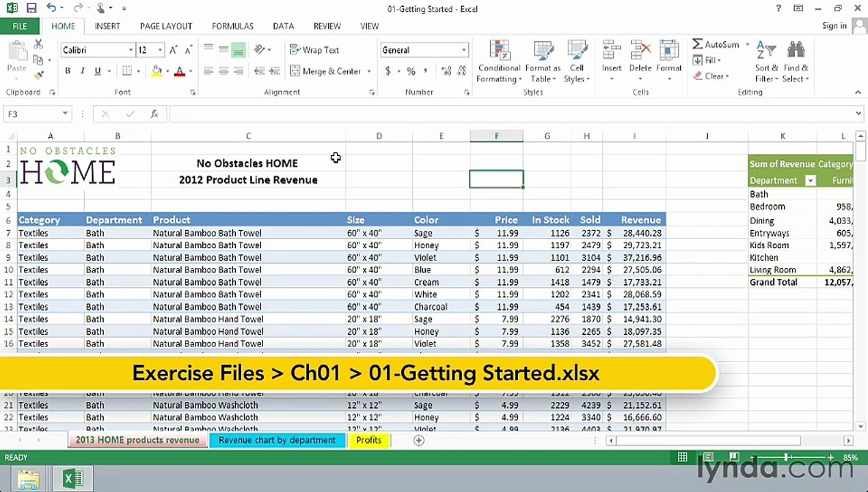Screen dimensions: 868x492
Task: Click the Format Painter brush icon
Action: tap(38, 75)
